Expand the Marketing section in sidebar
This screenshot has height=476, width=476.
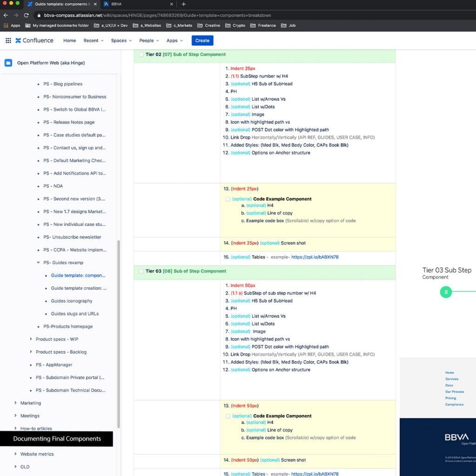pos(16,403)
